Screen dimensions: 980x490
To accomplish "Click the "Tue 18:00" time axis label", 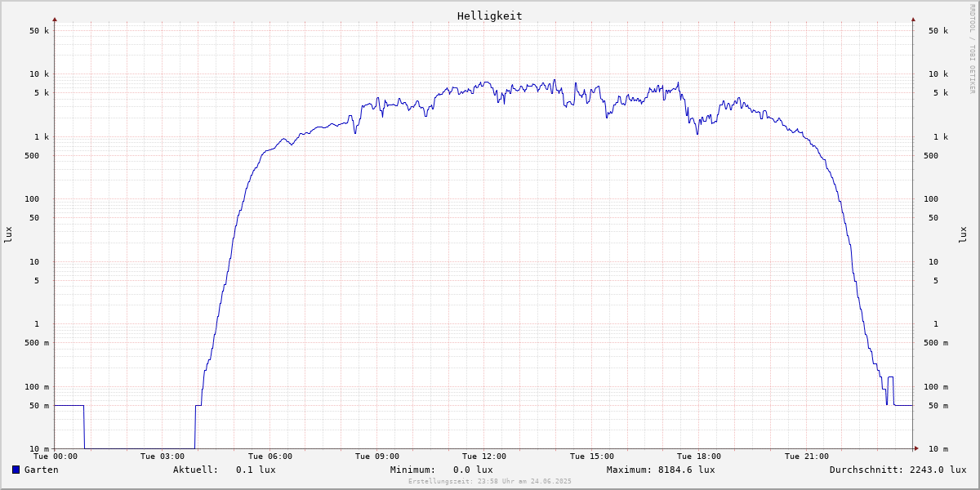I will 699,457.
